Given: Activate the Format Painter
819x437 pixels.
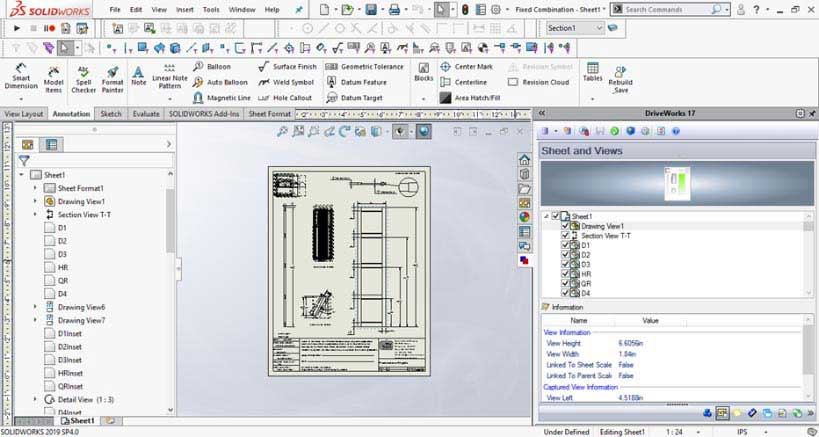Looking at the screenshot, I should tap(112, 78).
